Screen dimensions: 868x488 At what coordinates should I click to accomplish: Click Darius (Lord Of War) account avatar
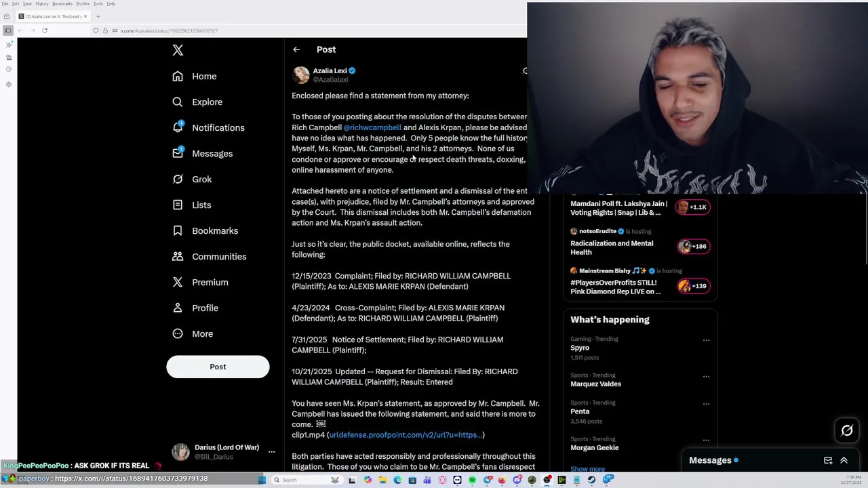point(180,452)
